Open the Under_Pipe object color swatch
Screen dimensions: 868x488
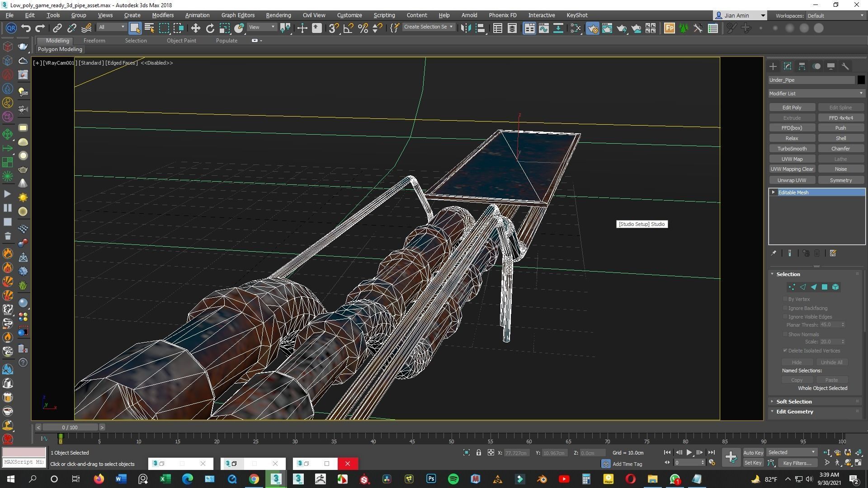click(861, 80)
